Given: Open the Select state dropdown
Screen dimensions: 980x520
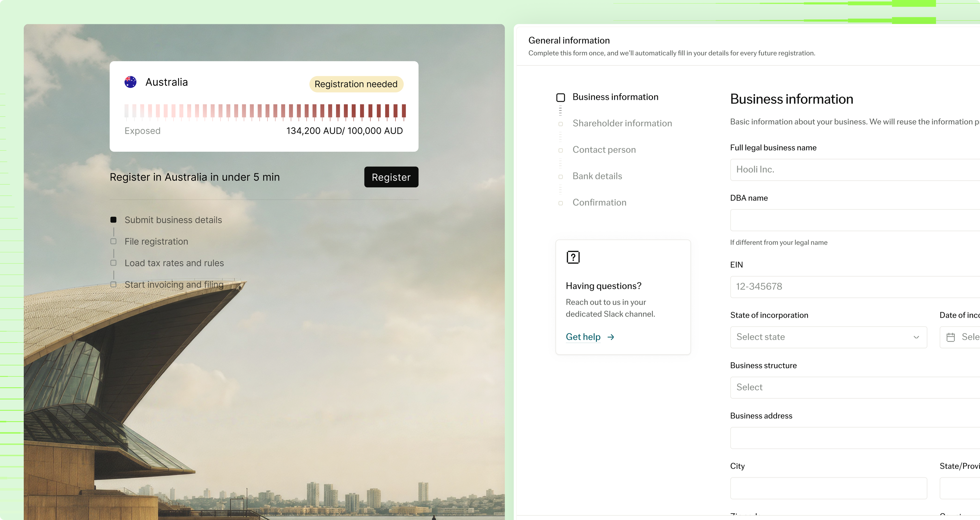Looking at the screenshot, I should tap(829, 337).
